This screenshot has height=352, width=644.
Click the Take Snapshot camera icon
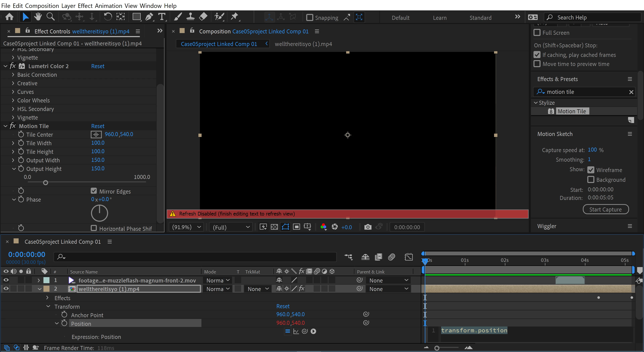coord(367,227)
